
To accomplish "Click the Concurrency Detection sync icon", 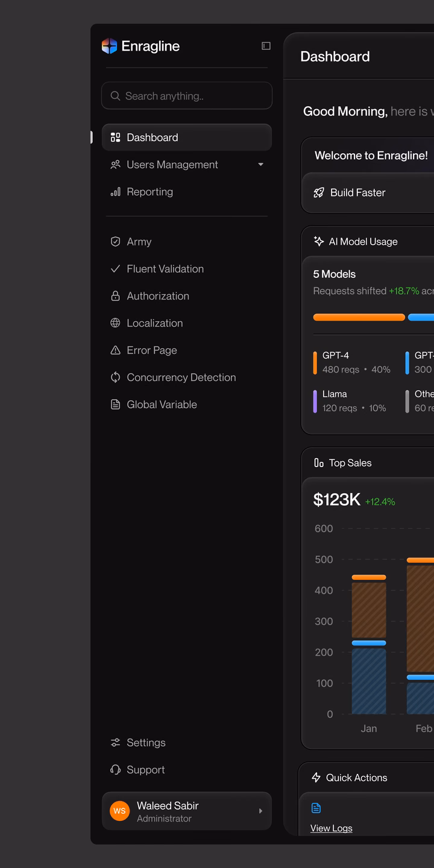I will coord(115,377).
